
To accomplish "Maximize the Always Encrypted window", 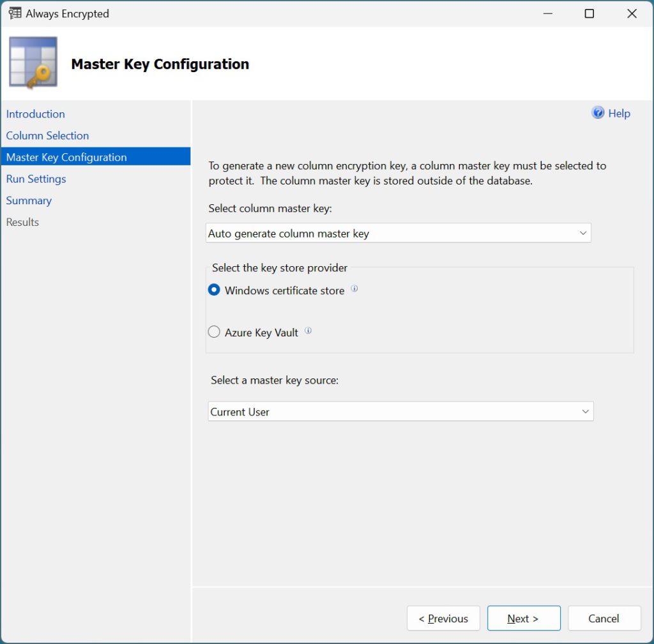I will pyautogui.click(x=589, y=13).
